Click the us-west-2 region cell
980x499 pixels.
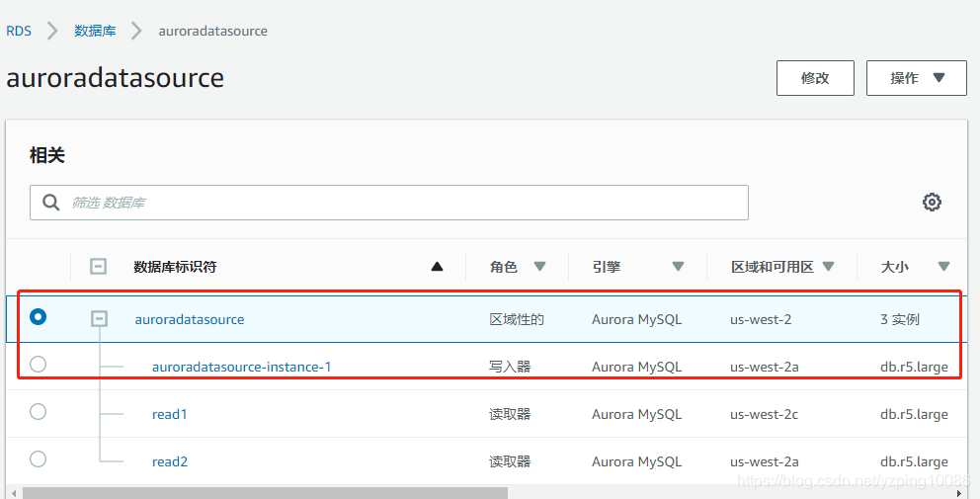click(x=761, y=319)
